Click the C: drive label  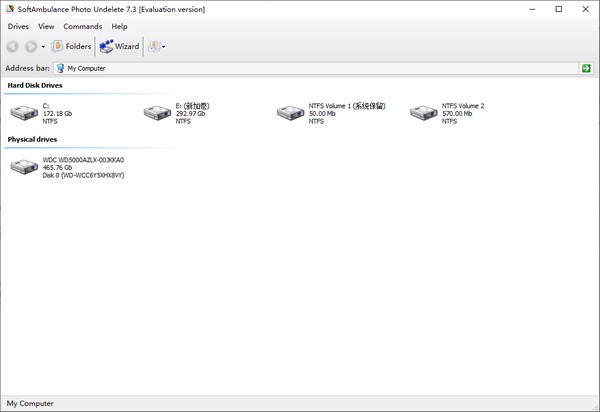(x=46, y=106)
